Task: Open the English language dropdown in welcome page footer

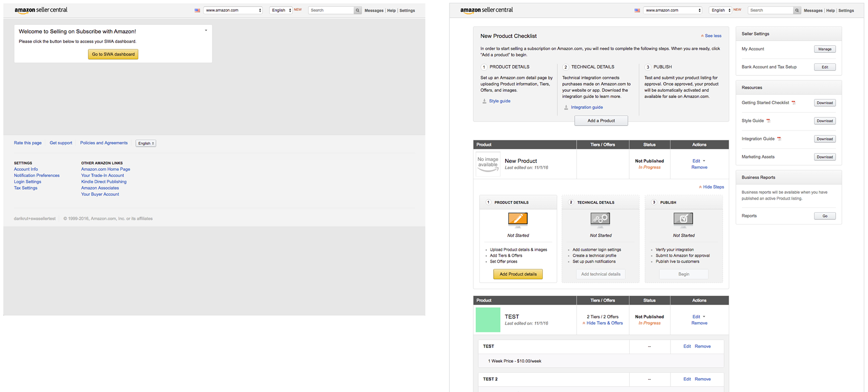Action: (x=146, y=143)
